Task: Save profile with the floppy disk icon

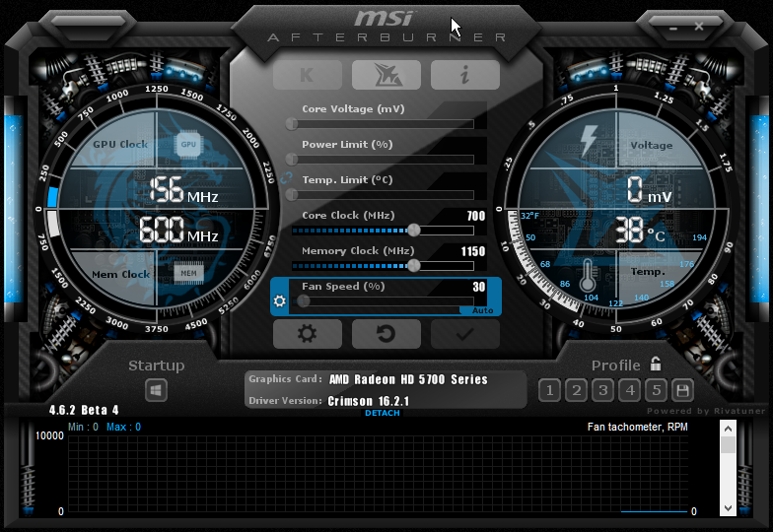Action: (x=682, y=390)
